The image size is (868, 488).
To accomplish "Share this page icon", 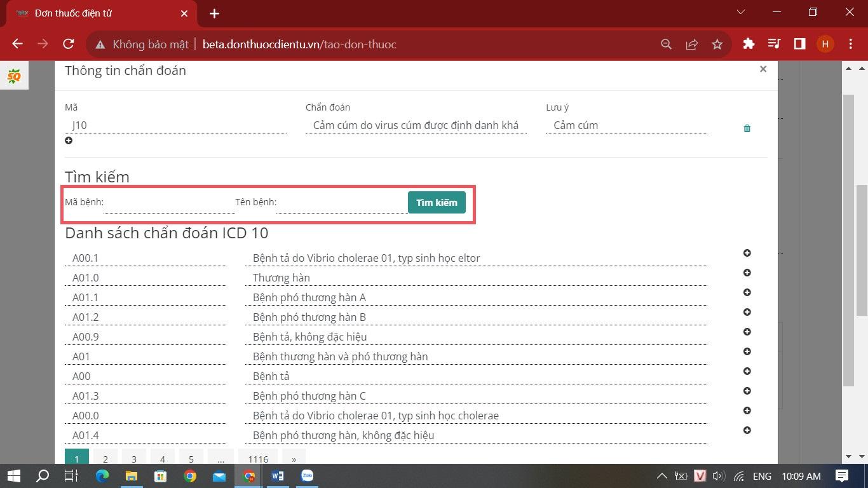I will (x=691, y=44).
